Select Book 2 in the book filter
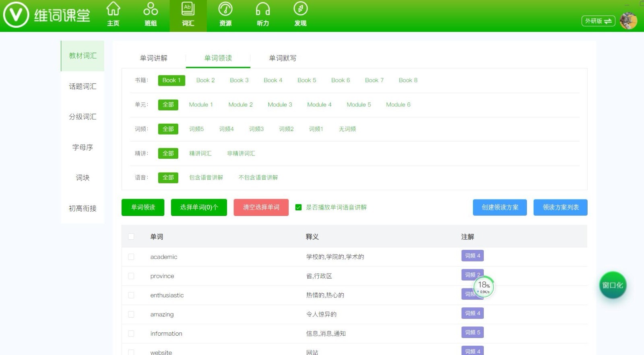 205,80
